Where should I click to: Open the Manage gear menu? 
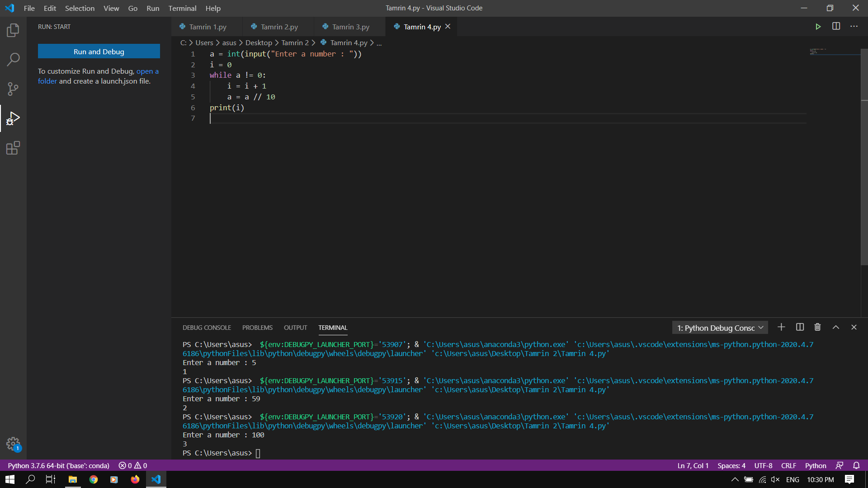(x=13, y=444)
